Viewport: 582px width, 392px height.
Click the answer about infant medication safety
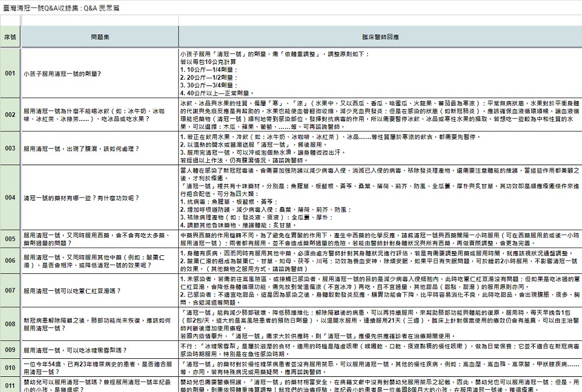point(380,385)
